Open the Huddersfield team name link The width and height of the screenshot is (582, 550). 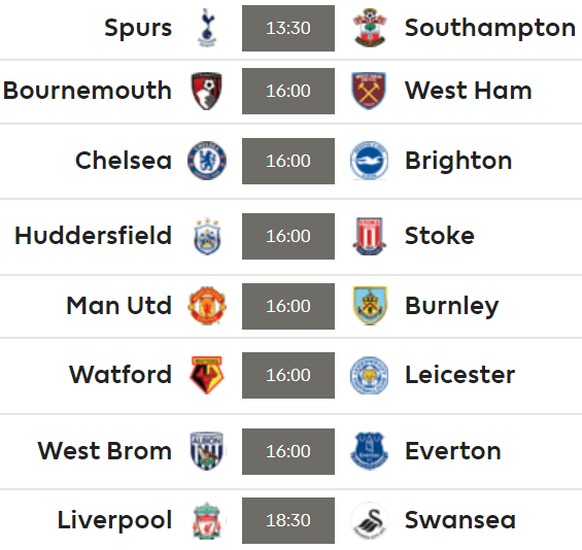(x=93, y=236)
